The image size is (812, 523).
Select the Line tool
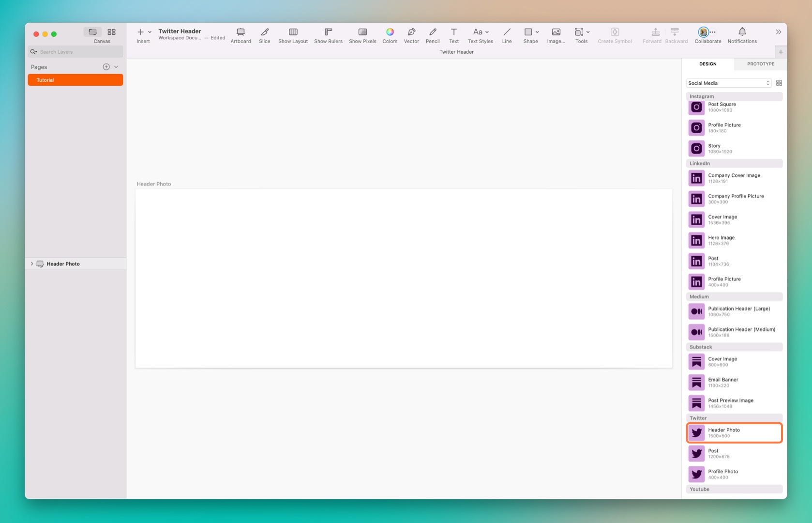[x=507, y=35]
